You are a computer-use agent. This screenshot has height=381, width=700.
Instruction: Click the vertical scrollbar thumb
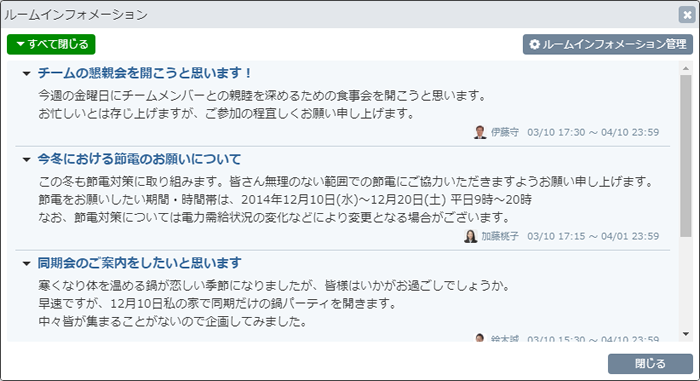tap(686, 155)
